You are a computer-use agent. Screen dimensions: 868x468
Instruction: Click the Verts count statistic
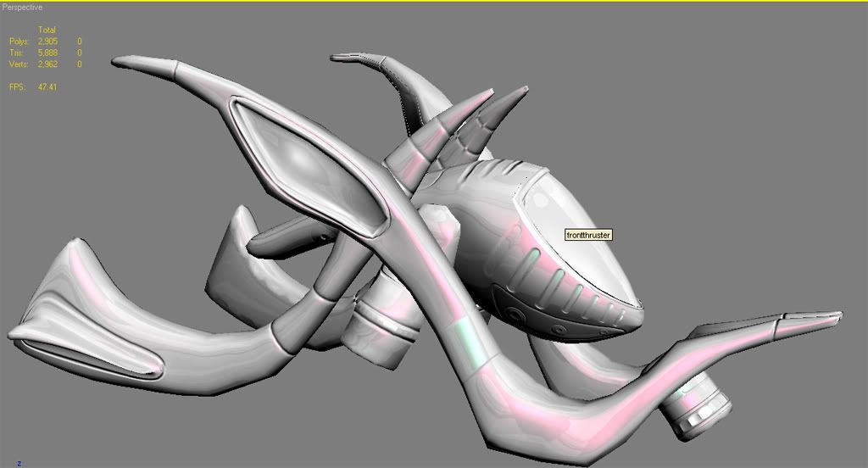point(46,64)
